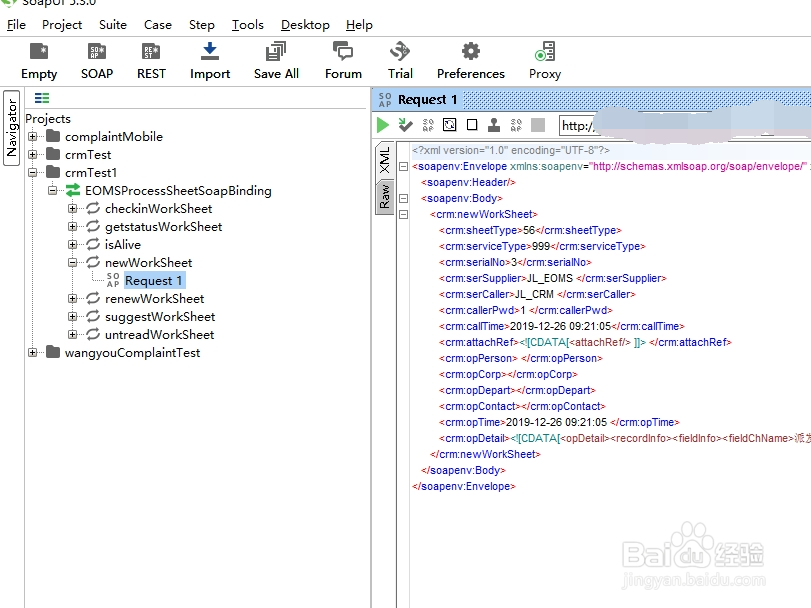Click the endpoint URL field
The width and height of the screenshot is (811, 608).
point(685,126)
